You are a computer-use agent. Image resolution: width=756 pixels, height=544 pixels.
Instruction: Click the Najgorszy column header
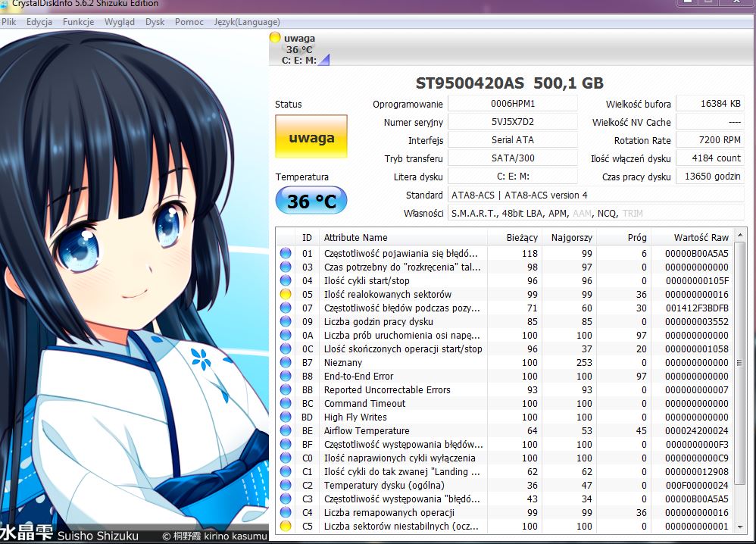pyautogui.click(x=570, y=237)
